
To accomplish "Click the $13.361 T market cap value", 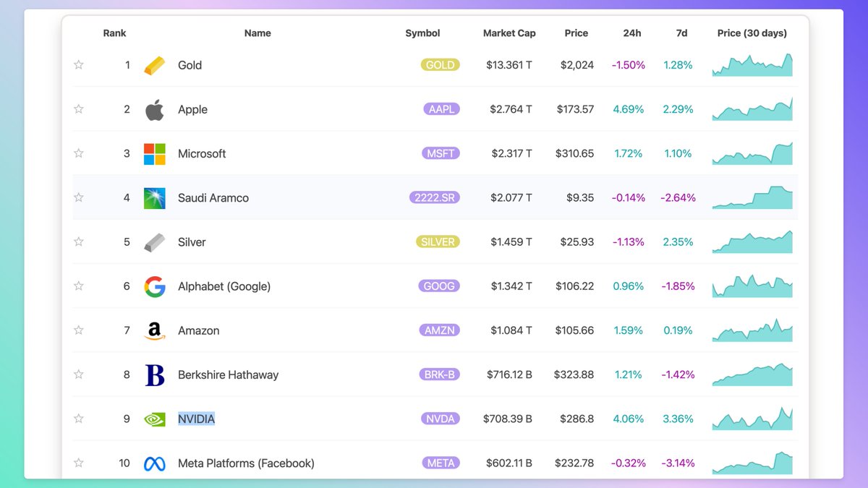I will (x=509, y=65).
